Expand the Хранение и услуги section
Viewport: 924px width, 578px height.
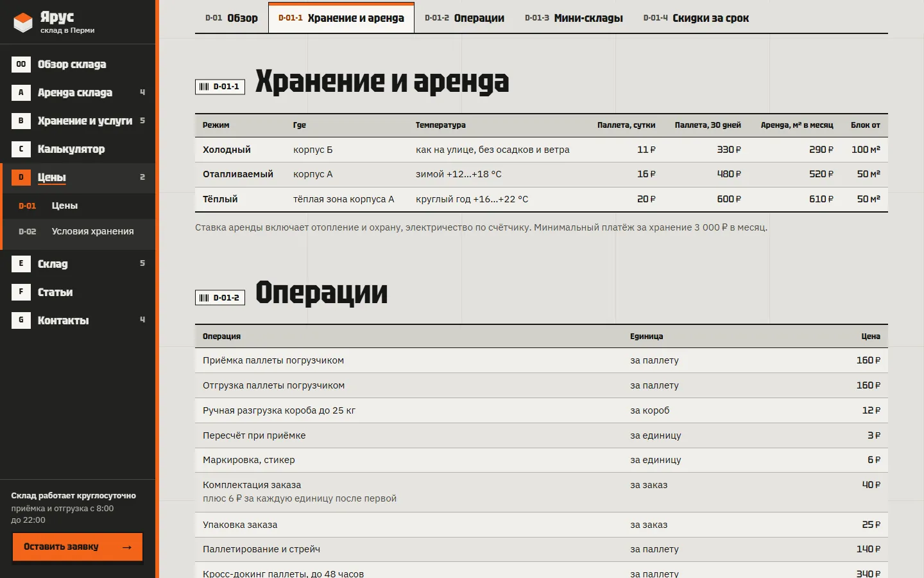[x=78, y=121]
